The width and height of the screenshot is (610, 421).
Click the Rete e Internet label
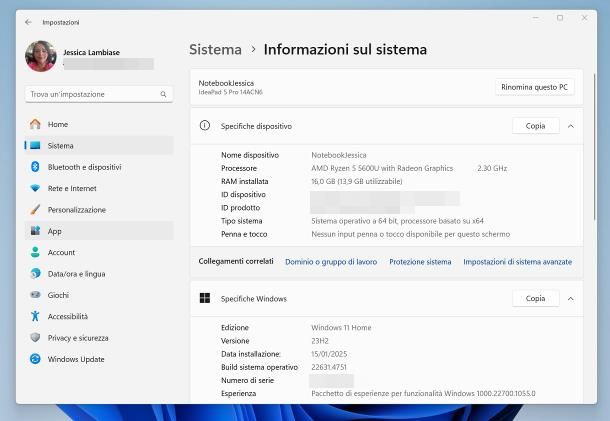click(72, 188)
